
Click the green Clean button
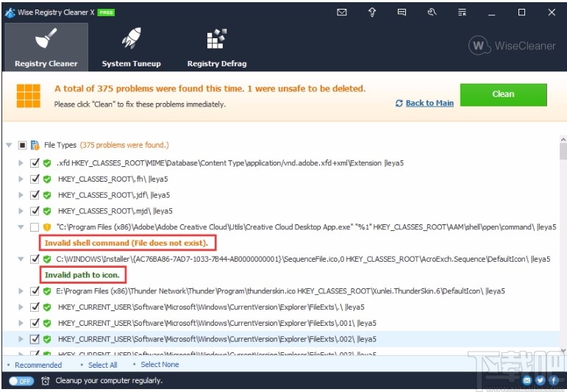pos(503,95)
